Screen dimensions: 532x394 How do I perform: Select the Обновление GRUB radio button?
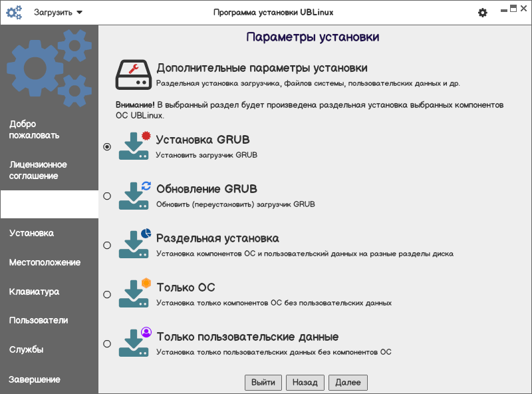click(107, 196)
